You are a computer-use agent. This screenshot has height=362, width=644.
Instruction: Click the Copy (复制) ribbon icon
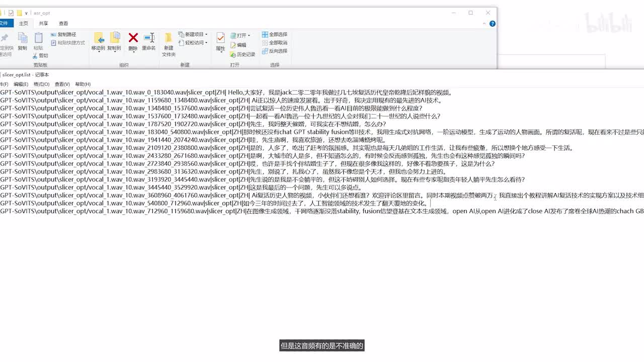(22, 38)
